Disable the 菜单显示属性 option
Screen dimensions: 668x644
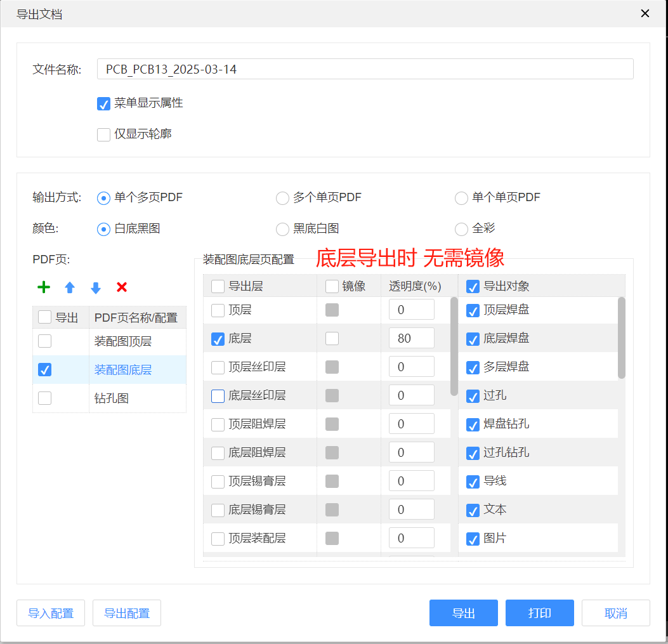point(103,103)
